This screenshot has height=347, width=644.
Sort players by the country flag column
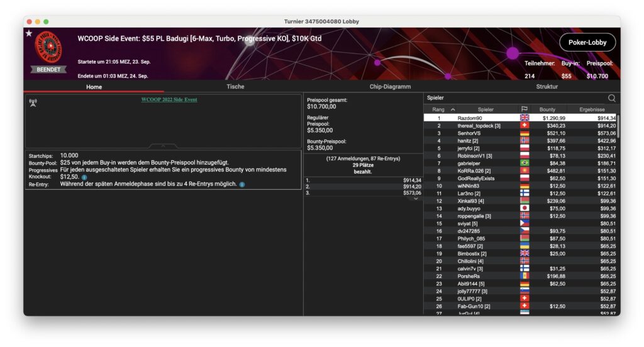tap(524, 109)
